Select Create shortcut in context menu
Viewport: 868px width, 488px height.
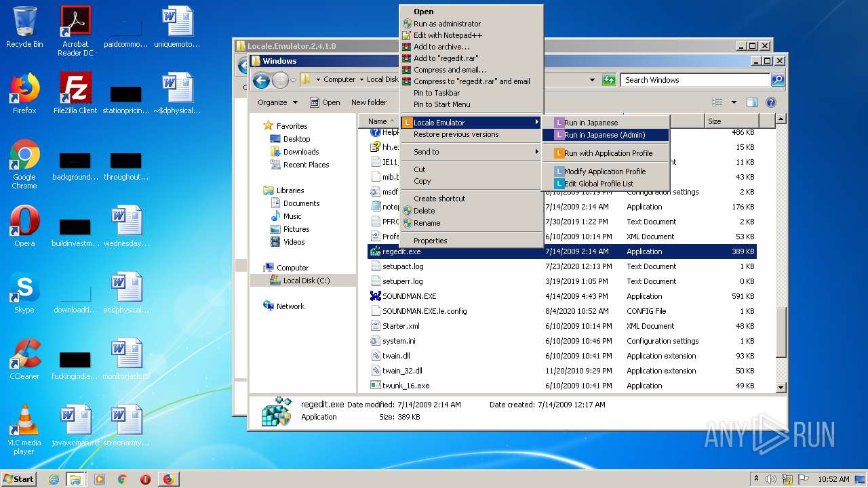click(x=471, y=199)
